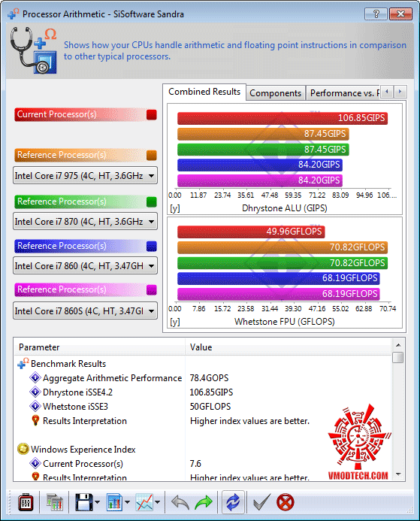The width and height of the screenshot is (420, 521).
Task: Select the first Results Interpretation row
Action: pyautogui.click(x=203, y=421)
